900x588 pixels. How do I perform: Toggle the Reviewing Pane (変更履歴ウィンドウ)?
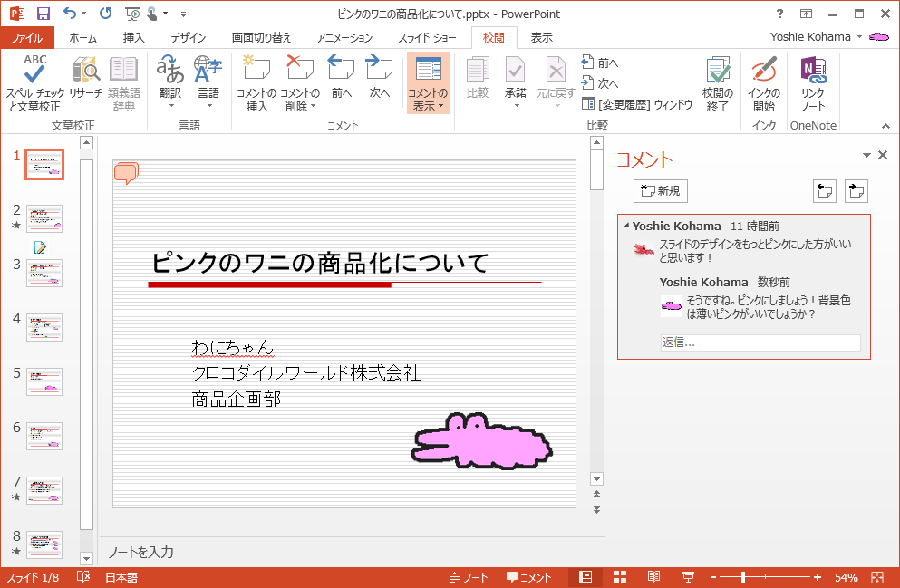(637, 104)
